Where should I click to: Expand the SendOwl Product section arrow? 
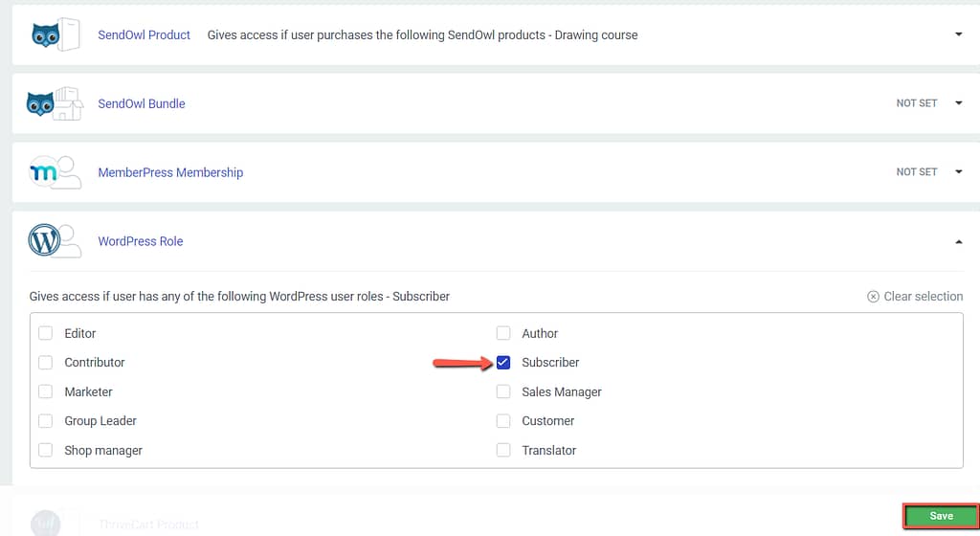tap(959, 34)
